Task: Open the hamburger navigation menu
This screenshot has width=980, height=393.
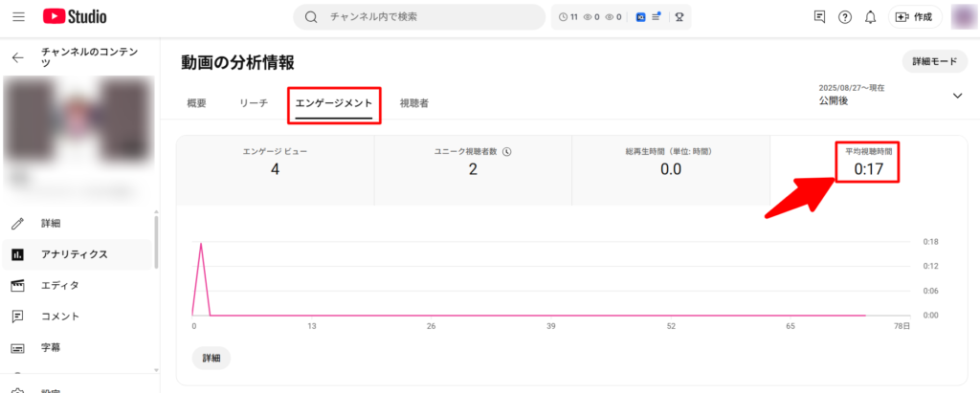Action: [x=18, y=17]
